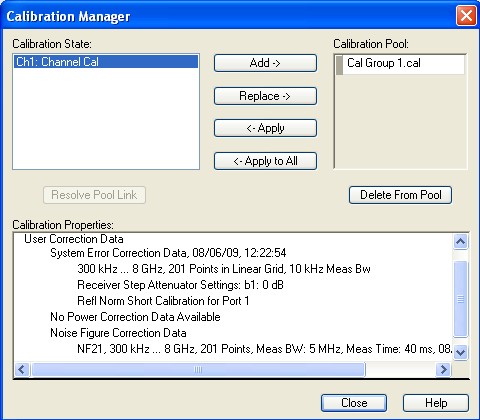This screenshot has height=420, width=480.
Task: Click the horizontal scrollbar right arrow
Action: coord(444,369)
